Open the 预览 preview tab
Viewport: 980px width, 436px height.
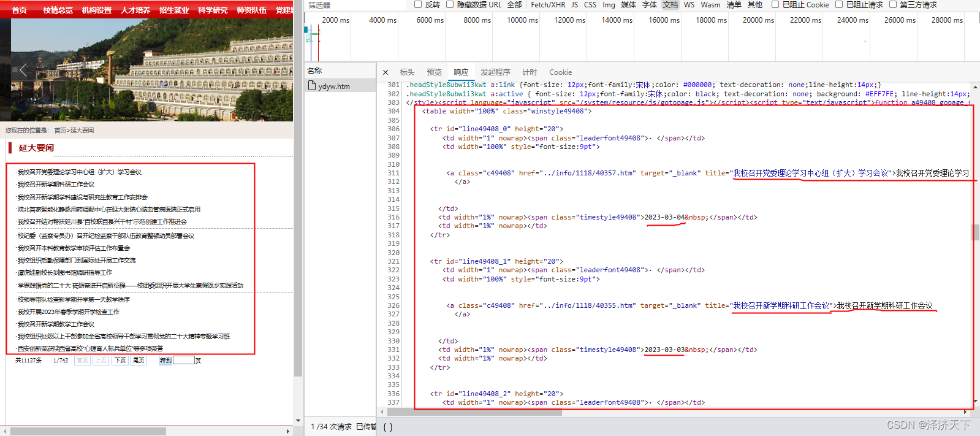click(x=434, y=72)
